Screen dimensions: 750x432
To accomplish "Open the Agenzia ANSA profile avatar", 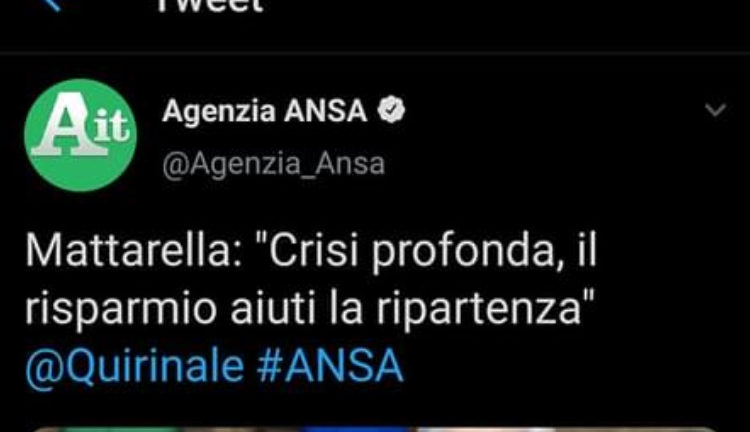I will tap(80, 135).
